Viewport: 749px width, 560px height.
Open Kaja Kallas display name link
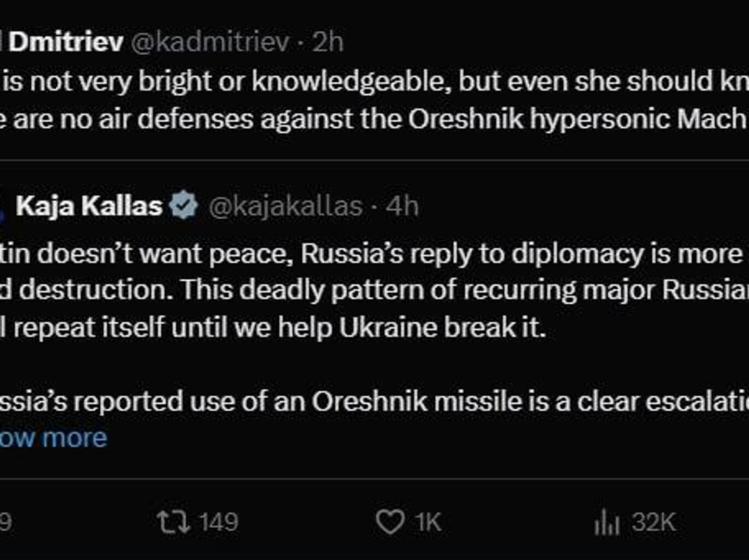(89, 206)
